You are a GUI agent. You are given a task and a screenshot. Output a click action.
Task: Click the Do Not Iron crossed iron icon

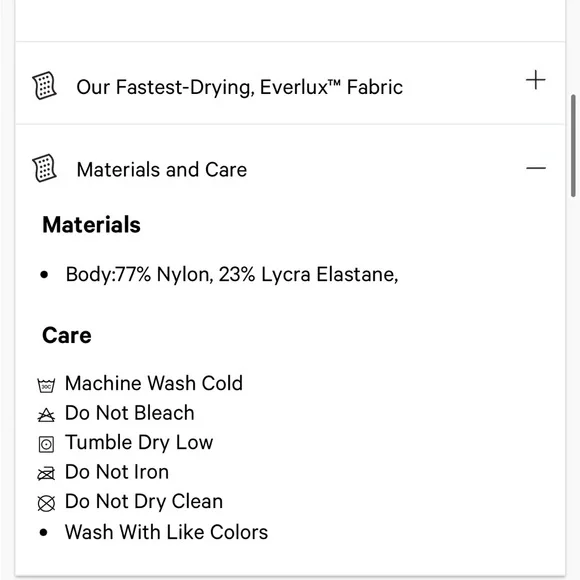(x=46, y=473)
